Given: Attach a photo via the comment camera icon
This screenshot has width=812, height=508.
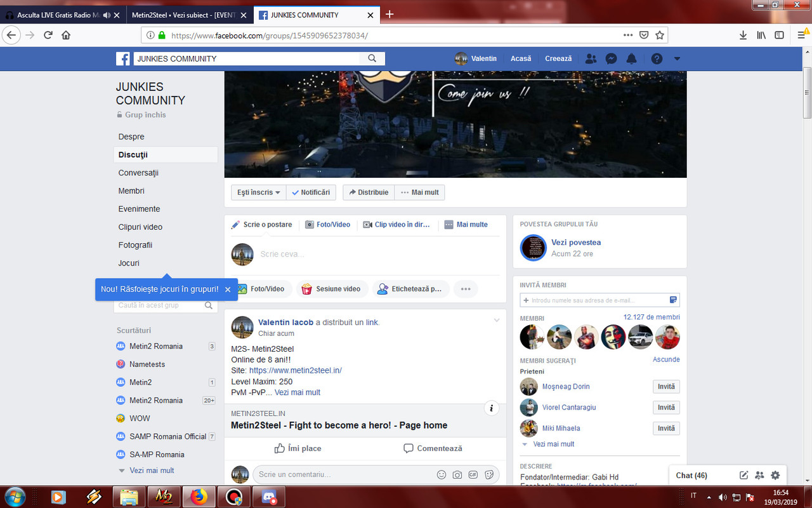Looking at the screenshot, I should [457, 474].
